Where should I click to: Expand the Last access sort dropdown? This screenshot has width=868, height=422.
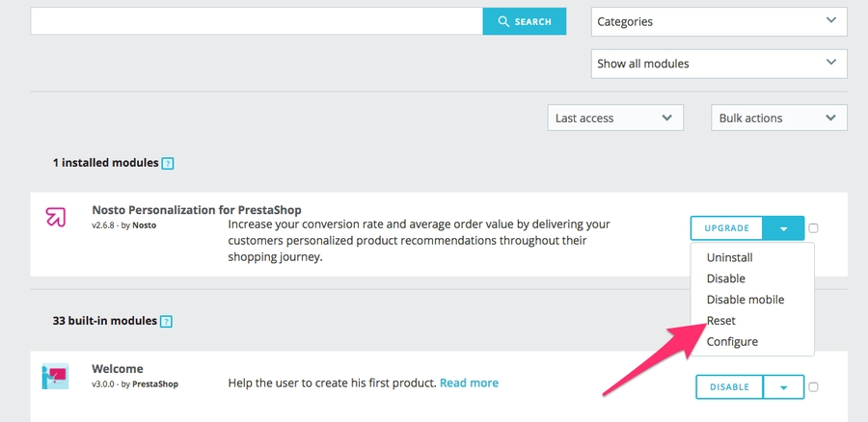[x=614, y=118]
